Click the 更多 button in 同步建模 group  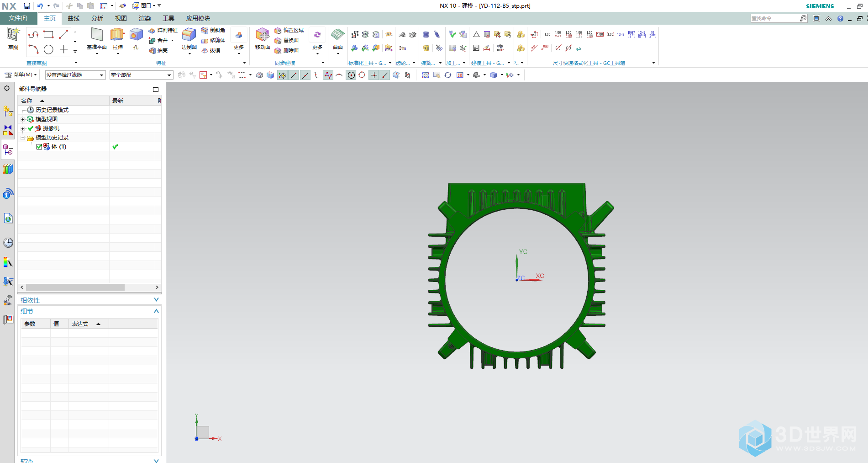[x=317, y=40]
